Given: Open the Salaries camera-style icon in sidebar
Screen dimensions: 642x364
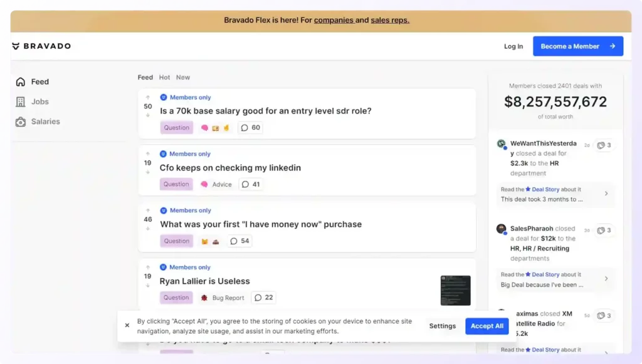Looking at the screenshot, I should tap(21, 122).
